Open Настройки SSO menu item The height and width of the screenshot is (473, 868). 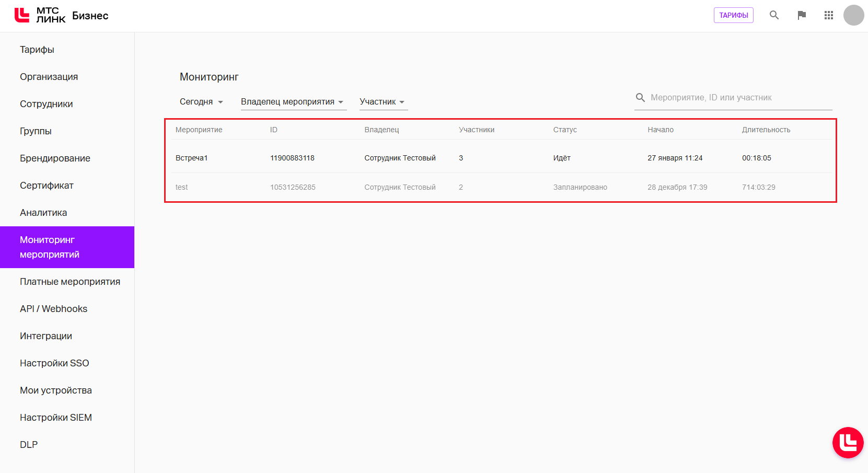(54, 363)
